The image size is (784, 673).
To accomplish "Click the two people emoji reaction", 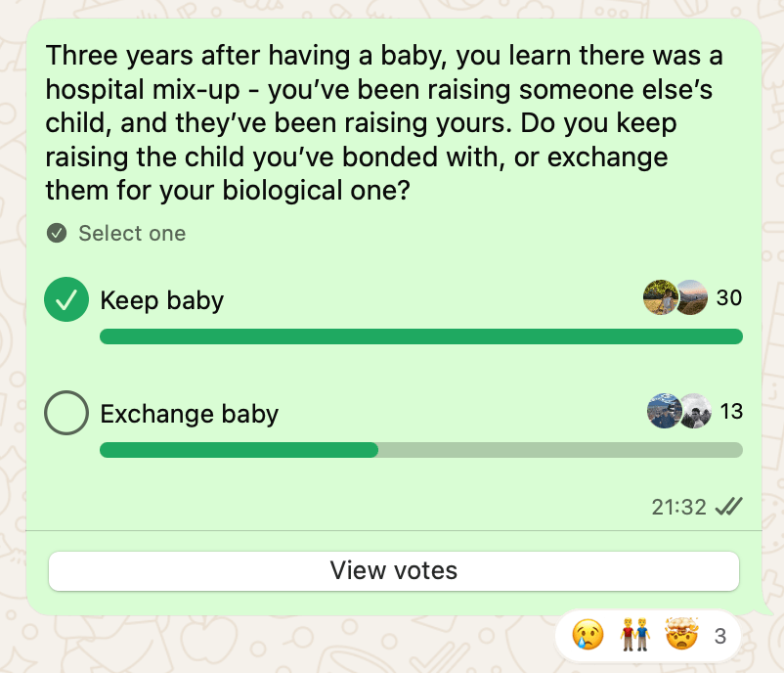I will click(x=635, y=637).
